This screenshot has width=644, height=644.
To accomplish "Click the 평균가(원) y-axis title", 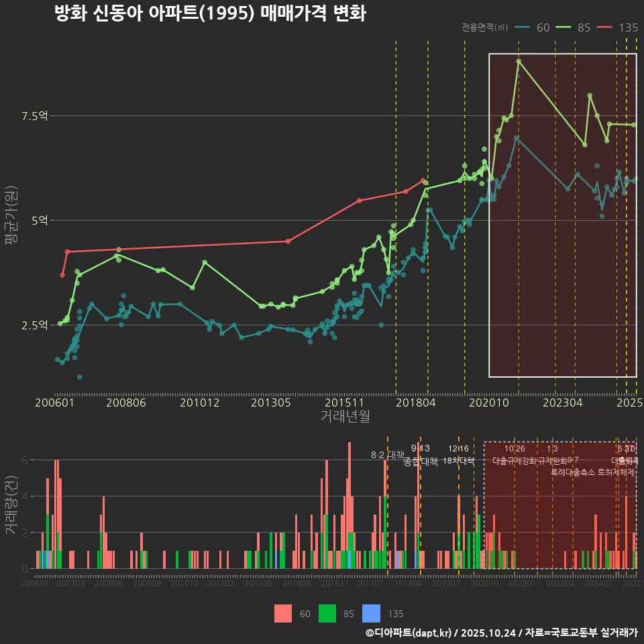I will [x=10, y=219].
